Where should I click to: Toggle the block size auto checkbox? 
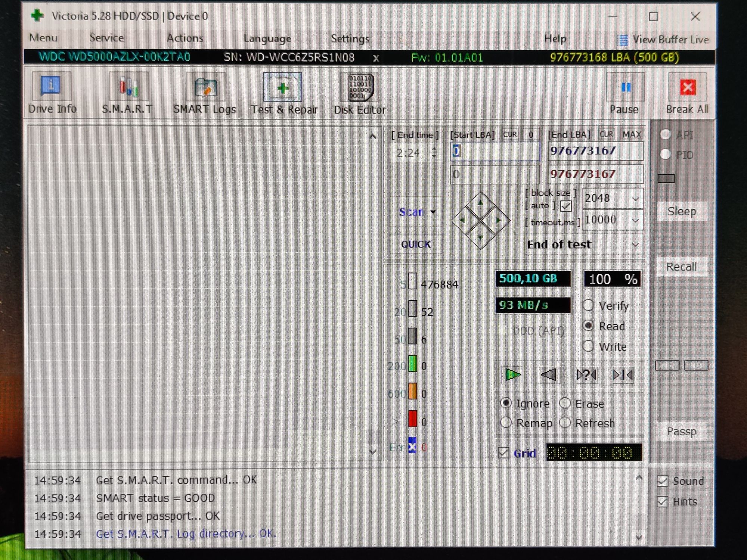[x=566, y=206]
